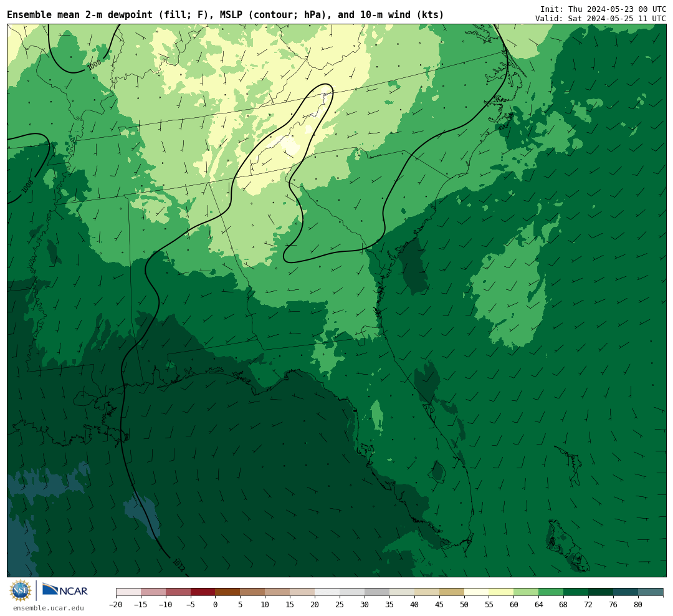Click the 80 colorbar tick label
The height and width of the screenshot is (616, 673).
click(x=639, y=604)
